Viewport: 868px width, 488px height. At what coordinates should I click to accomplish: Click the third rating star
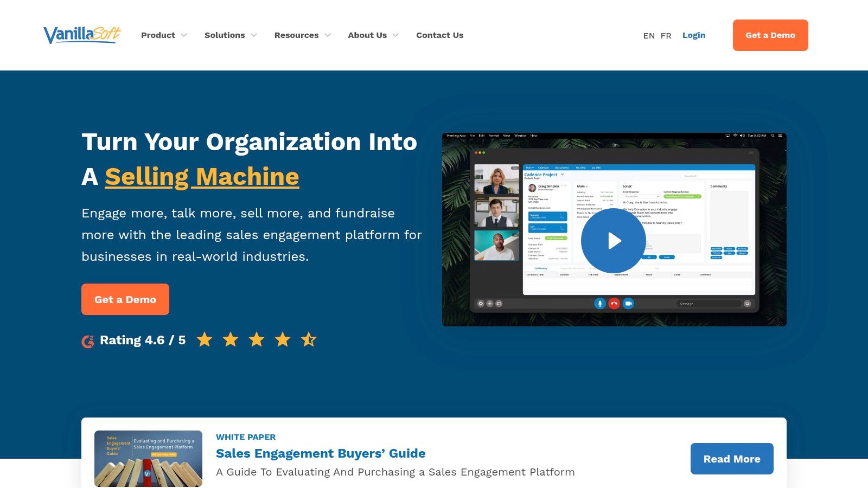click(x=257, y=340)
